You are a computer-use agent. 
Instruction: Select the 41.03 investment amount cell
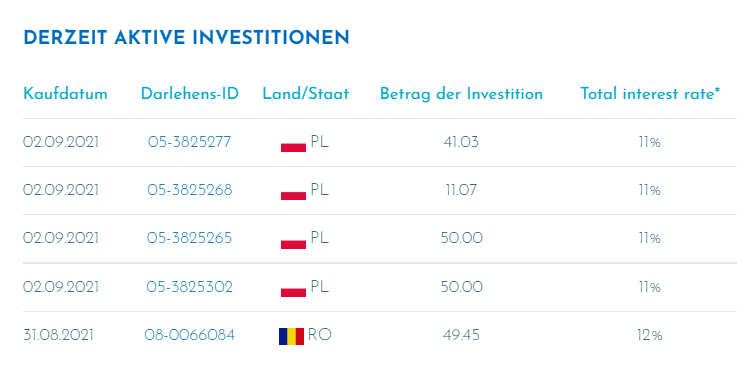point(461,142)
